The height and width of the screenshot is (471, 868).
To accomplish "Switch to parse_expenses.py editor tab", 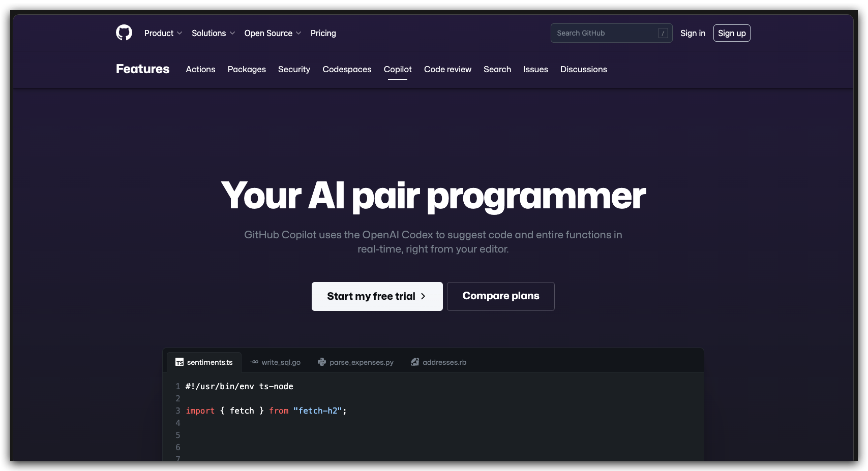I will 355,362.
